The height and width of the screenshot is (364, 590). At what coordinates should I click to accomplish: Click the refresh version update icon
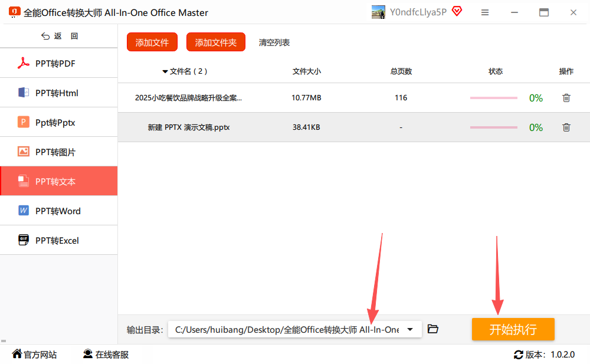(x=519, y=355)
